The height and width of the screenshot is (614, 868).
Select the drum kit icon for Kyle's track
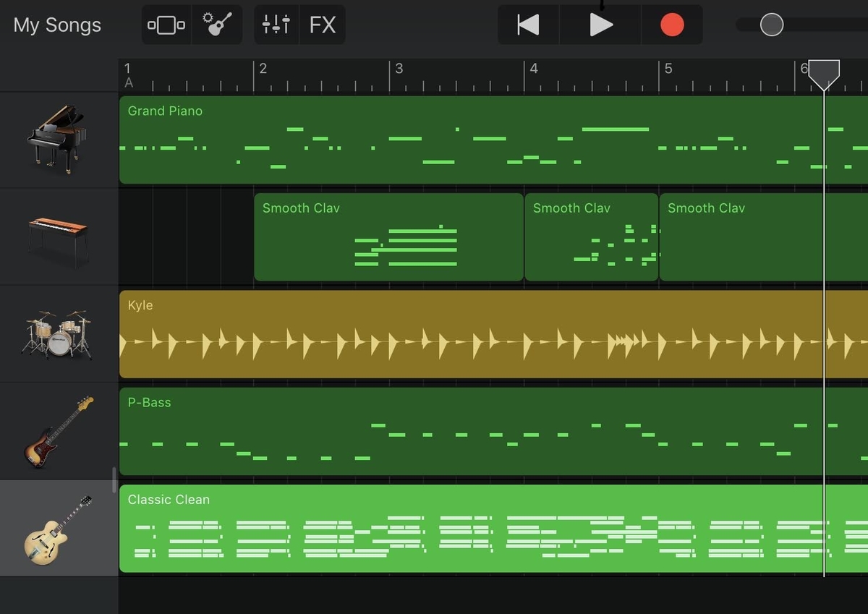coord(58,333)
